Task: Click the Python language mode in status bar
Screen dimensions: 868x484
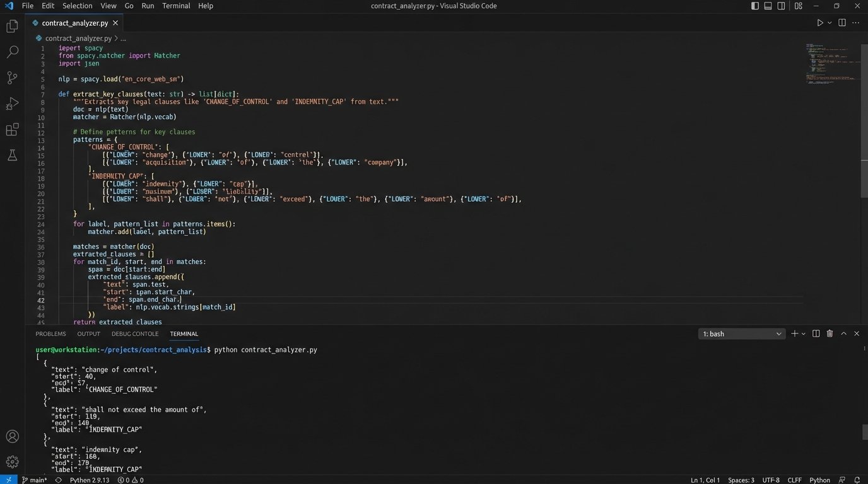Action: click(x=819, y=480)
